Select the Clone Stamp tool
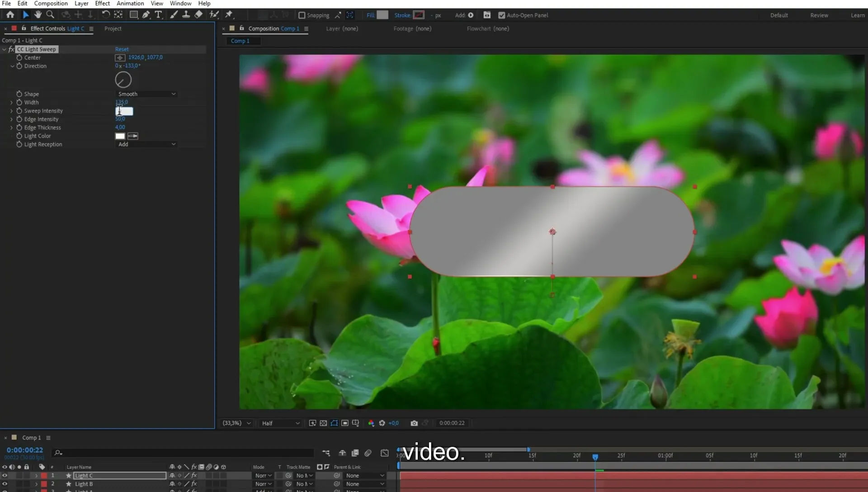868x492 pixels. pyautogui.click(x=186, y=14)
